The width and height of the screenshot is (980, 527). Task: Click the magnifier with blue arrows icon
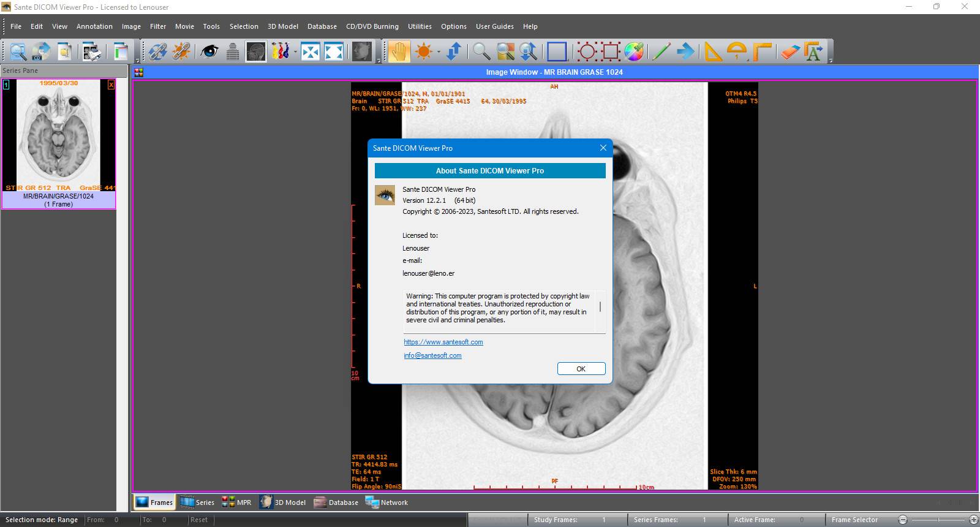(x=528, y=51)
